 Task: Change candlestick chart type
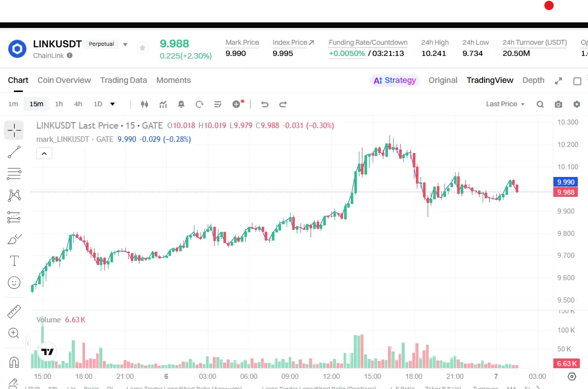(x=145, y=104)
